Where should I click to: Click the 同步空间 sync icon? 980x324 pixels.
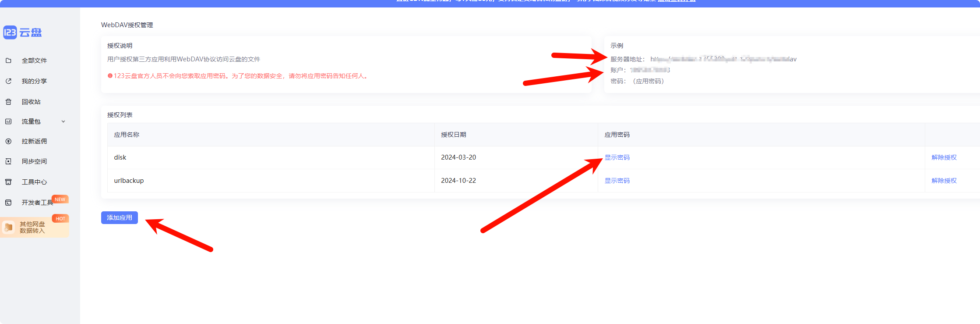(x=8, y=161)
